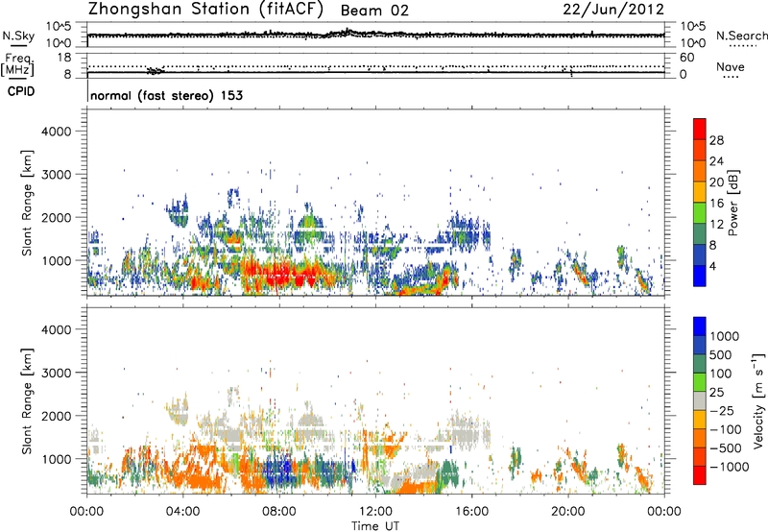
Task: Select the 'N.Sky' legend label
Action: point(18,36)
